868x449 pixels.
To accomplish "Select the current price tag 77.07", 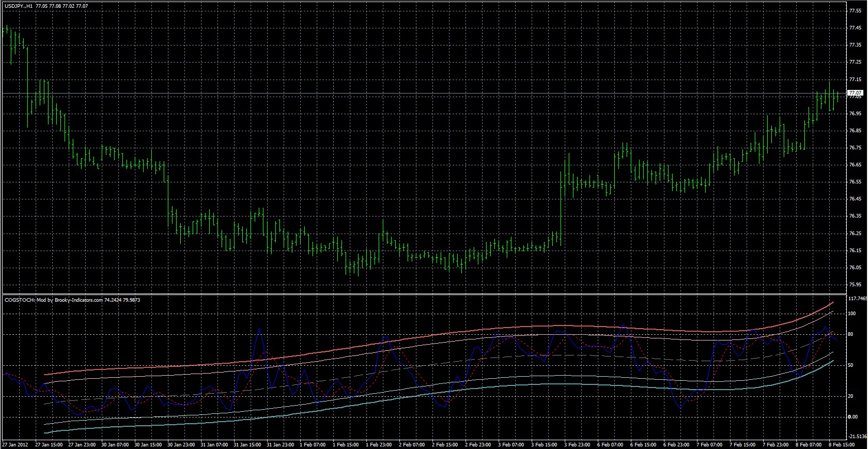I will tap(856, 93).
